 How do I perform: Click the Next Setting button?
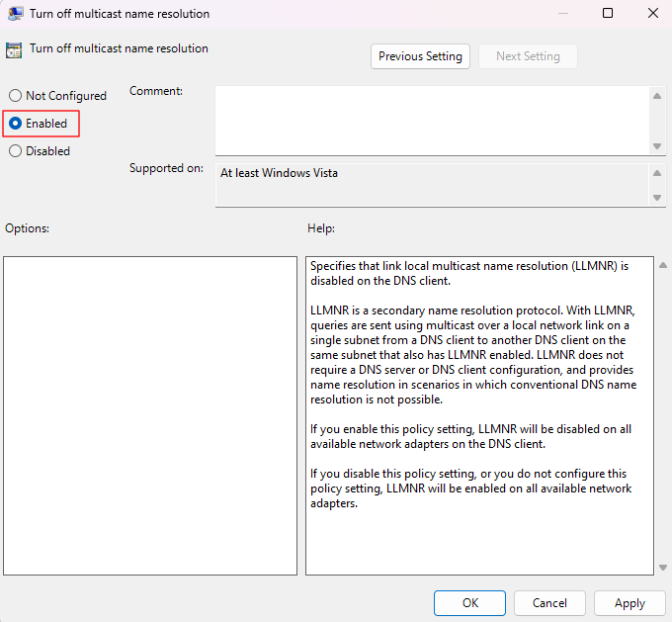click(528, 56)
